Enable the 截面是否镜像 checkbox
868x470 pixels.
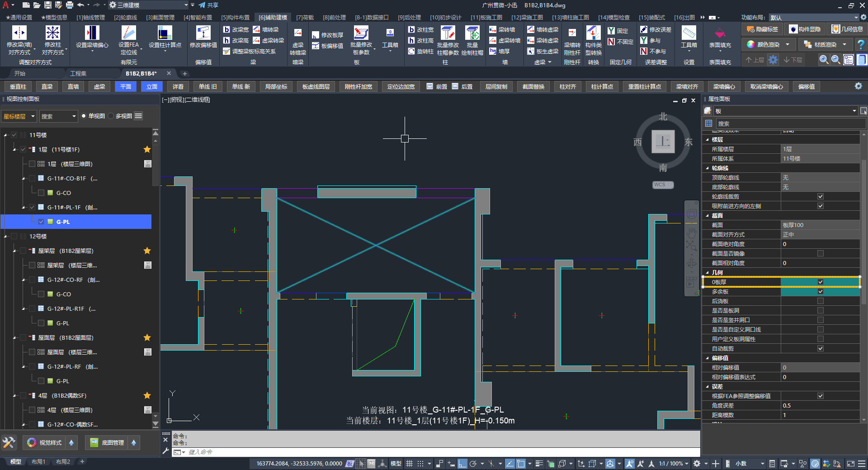821,253
